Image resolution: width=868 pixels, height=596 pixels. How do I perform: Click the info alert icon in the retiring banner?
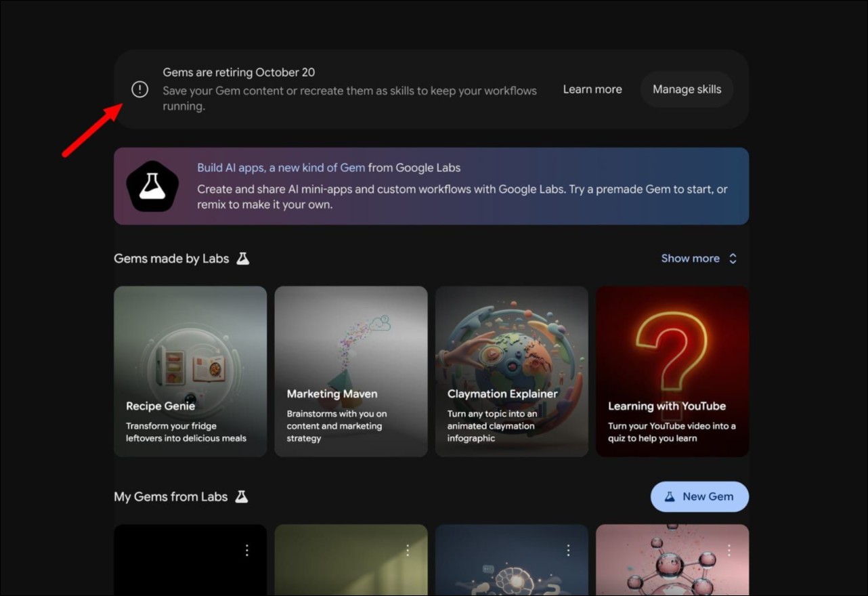(x=140, y=89)
